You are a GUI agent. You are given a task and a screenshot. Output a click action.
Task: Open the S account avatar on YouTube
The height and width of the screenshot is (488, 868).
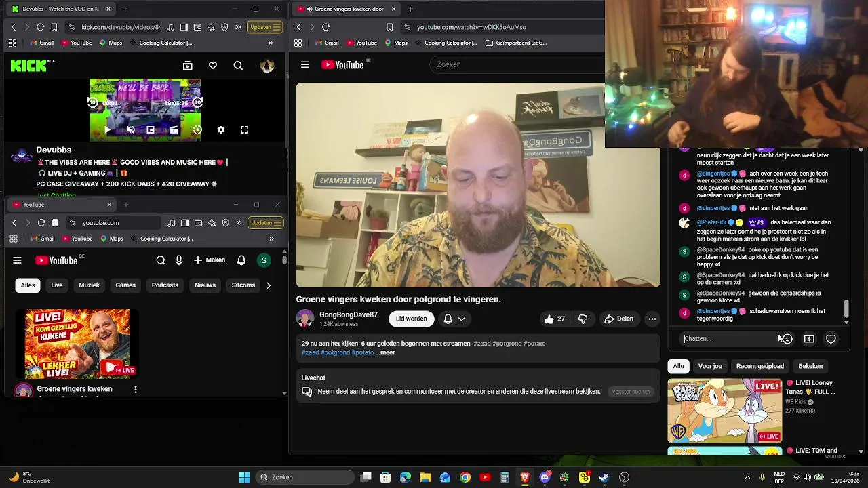pos(264,260)
